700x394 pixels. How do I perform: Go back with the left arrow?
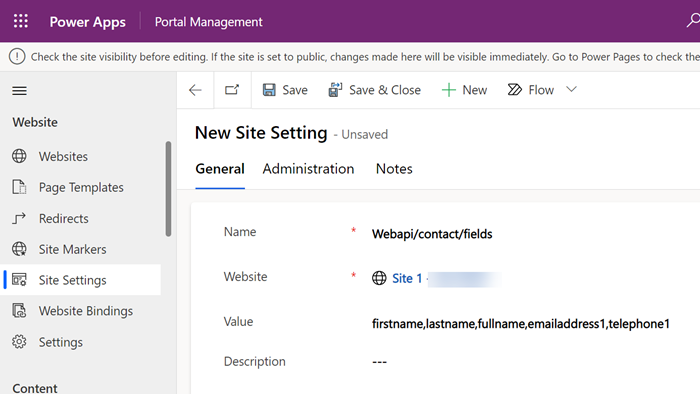[x=195, y=90]
